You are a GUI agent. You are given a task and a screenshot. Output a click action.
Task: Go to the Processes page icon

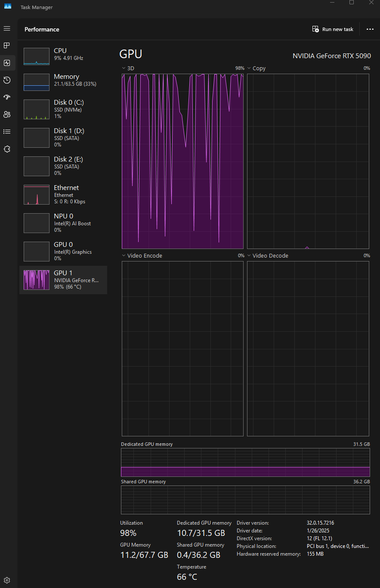7,45
